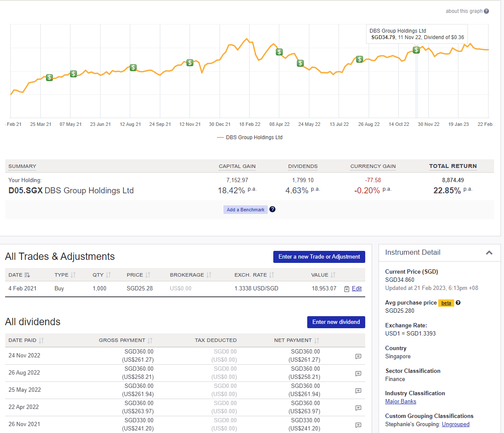Click the SGD25.28 trade price cell

click(x=140, y=288)
